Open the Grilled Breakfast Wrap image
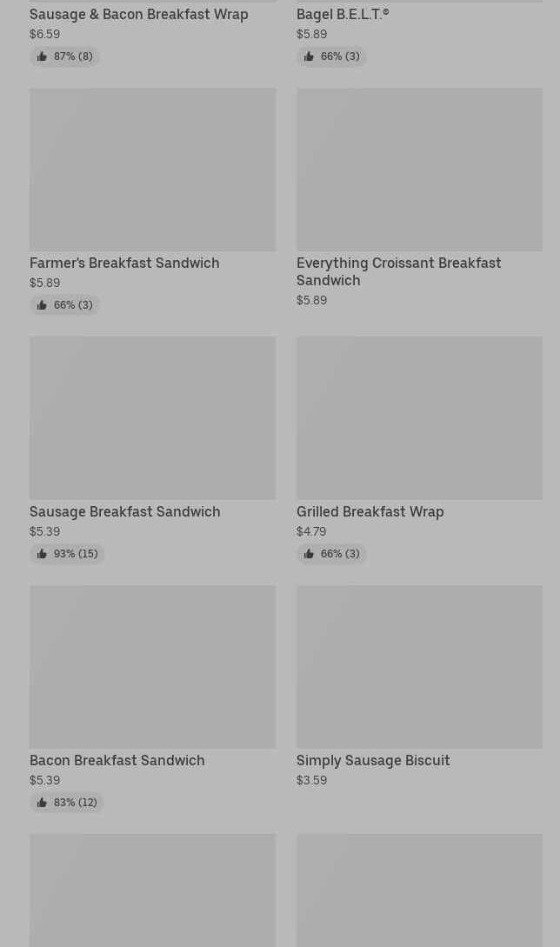The width and height of the screenshot is (560, 947). coord(419,418)
